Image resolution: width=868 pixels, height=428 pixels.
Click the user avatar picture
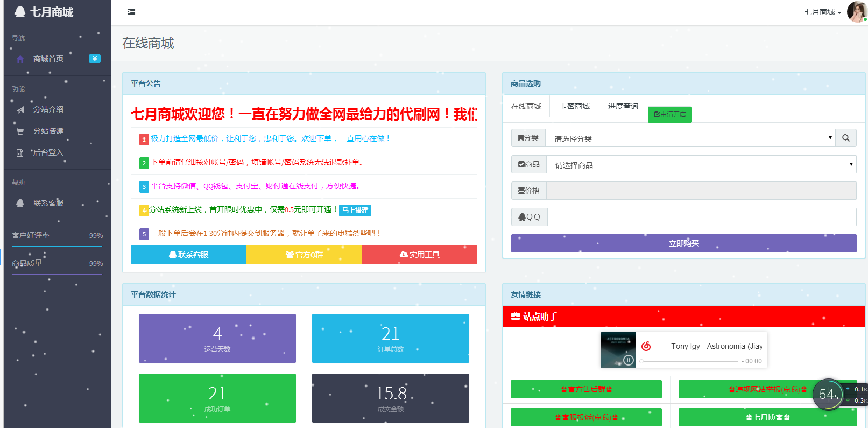click(x=856, y=12)
